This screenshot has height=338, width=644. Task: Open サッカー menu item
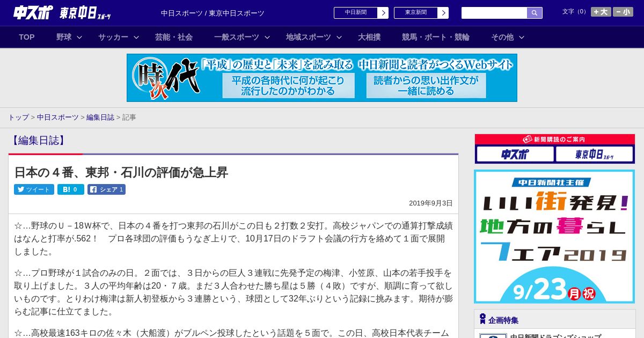coord(113,37)
